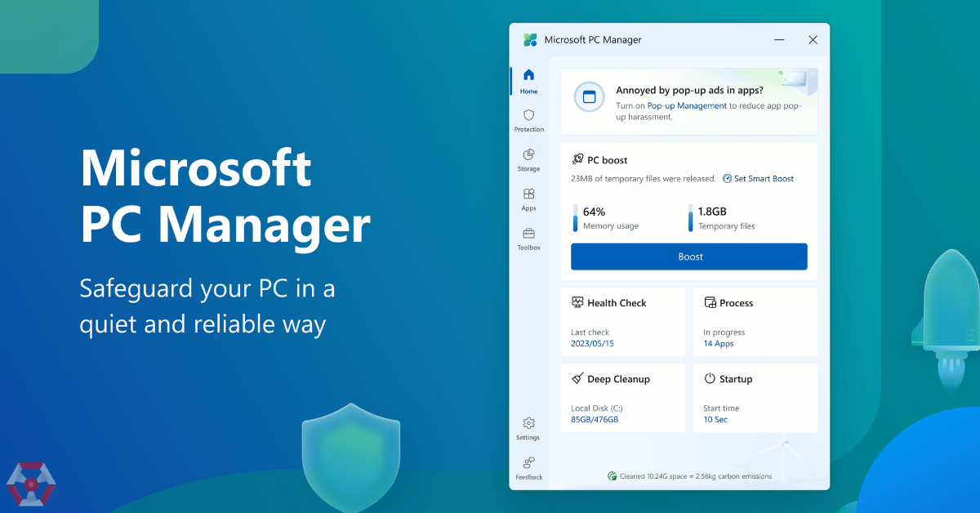Screen dimensions: 980x513
Task: Click the 'Local Disk (C:)' label
Action: (597, 408)
